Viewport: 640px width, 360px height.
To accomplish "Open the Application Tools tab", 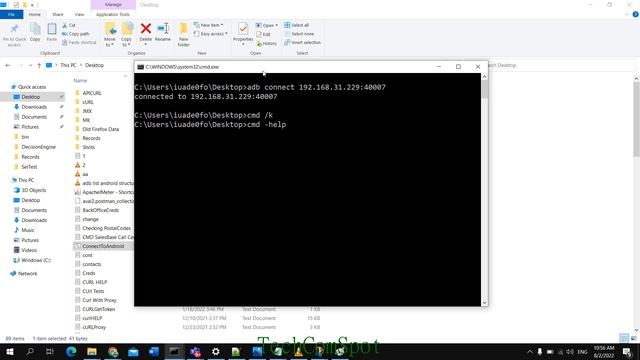I will pos(113,14).
